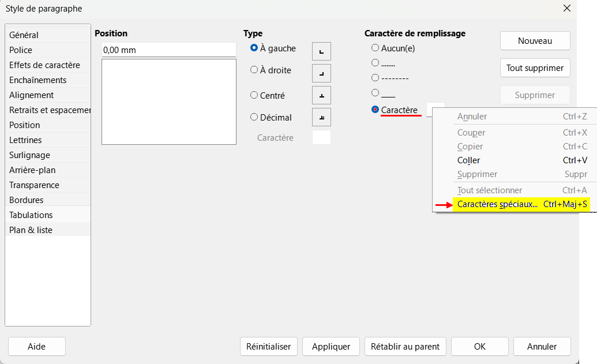
Task: Choose Caractères spéciaux… from context menu
Action: click(x=521, y=204)
